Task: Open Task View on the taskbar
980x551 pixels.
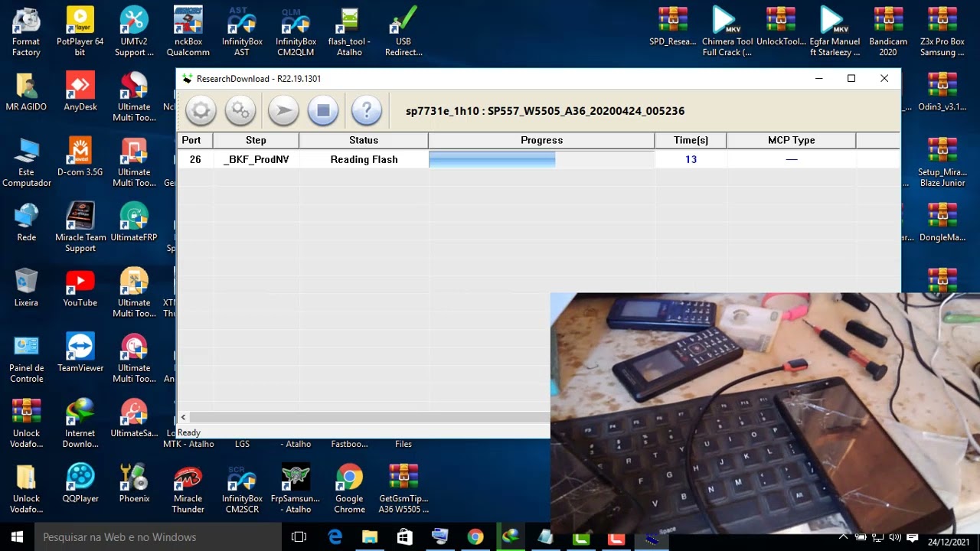Action: (x=299, y=537)
